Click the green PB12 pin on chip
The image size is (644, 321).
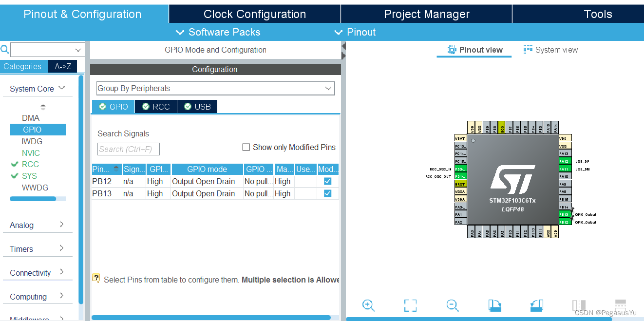564,222
